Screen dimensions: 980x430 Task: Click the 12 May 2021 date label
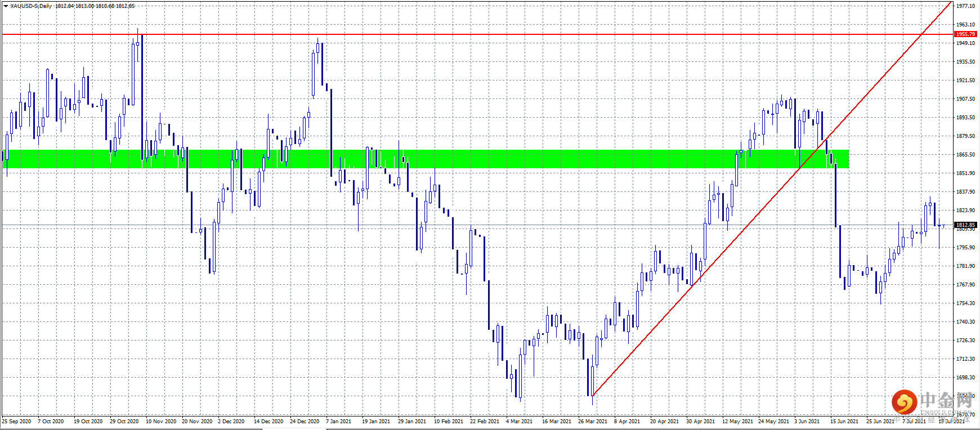[737, 422]
